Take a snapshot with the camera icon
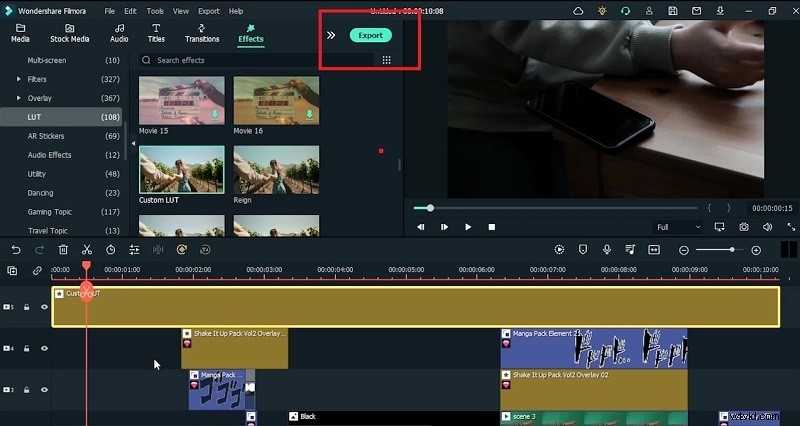Screen dimensions: 800x426 click(744, 227)
